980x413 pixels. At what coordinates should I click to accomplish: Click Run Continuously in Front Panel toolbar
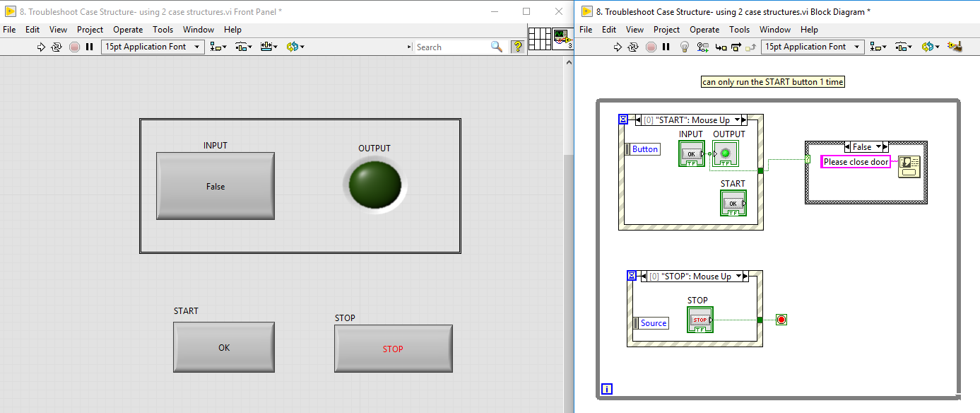(x=57, y=47)
